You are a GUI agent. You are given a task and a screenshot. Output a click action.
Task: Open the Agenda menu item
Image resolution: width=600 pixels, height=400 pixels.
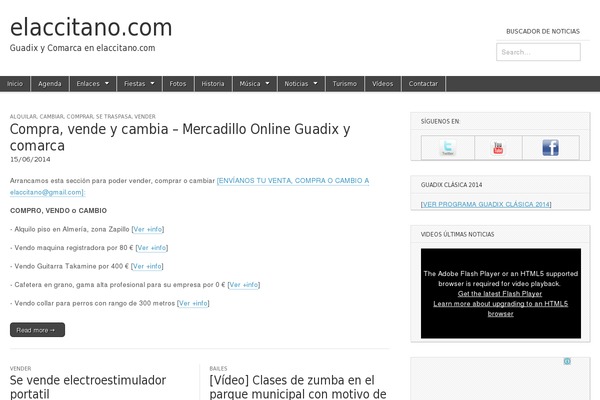tap(50, 83)
